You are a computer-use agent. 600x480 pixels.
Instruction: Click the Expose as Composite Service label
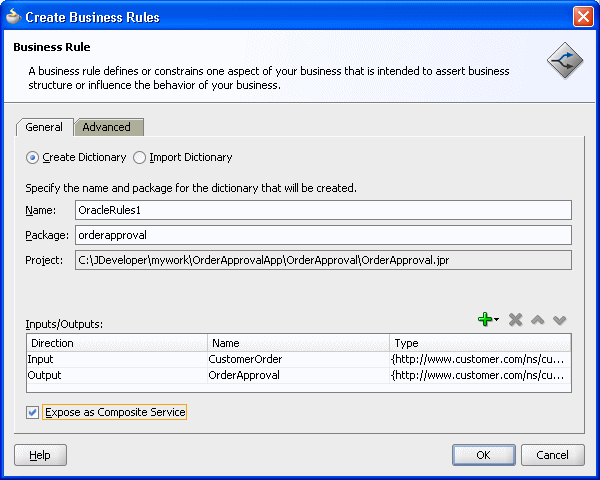pos(115,412)
